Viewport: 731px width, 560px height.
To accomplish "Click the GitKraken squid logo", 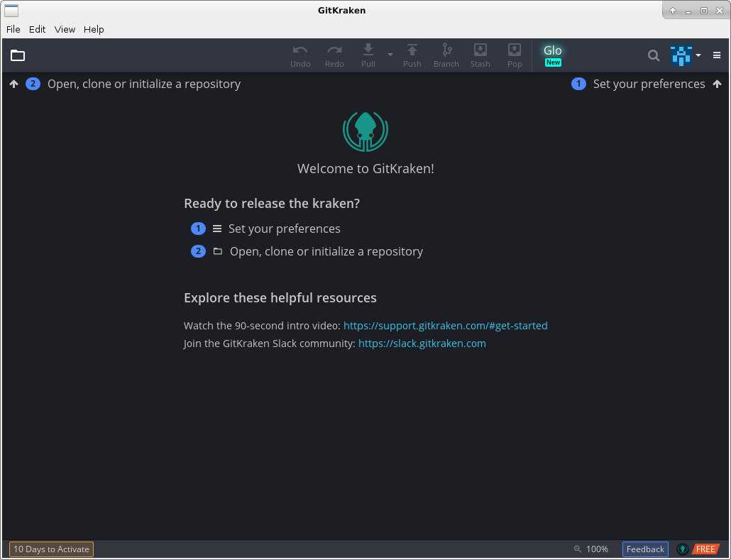I will point(365,131).
